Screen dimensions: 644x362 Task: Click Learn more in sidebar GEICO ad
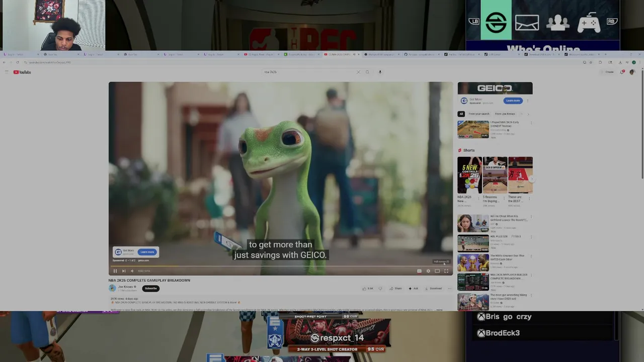513,101
